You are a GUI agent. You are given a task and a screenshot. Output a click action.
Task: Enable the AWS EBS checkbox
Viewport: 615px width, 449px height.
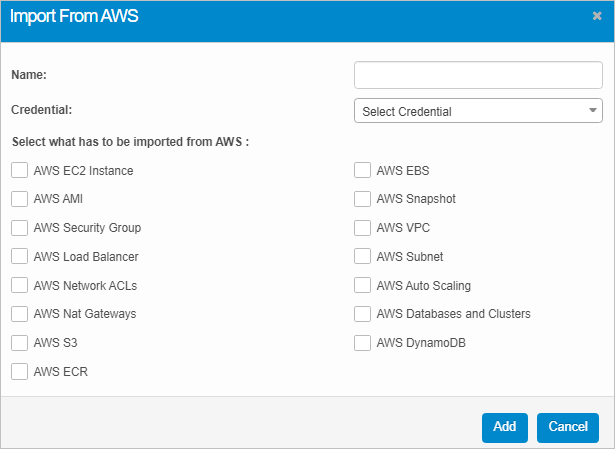pos(363,171)
